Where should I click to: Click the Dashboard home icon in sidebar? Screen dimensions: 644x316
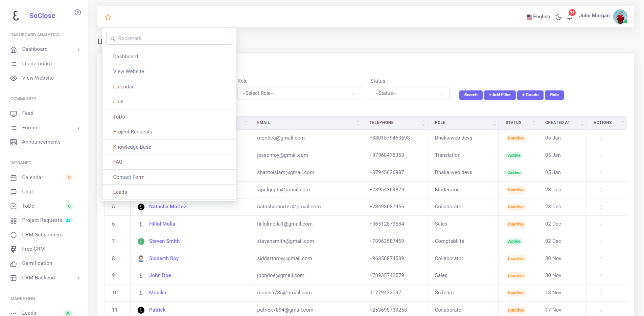pyautogui.click(x=14, y=49)
